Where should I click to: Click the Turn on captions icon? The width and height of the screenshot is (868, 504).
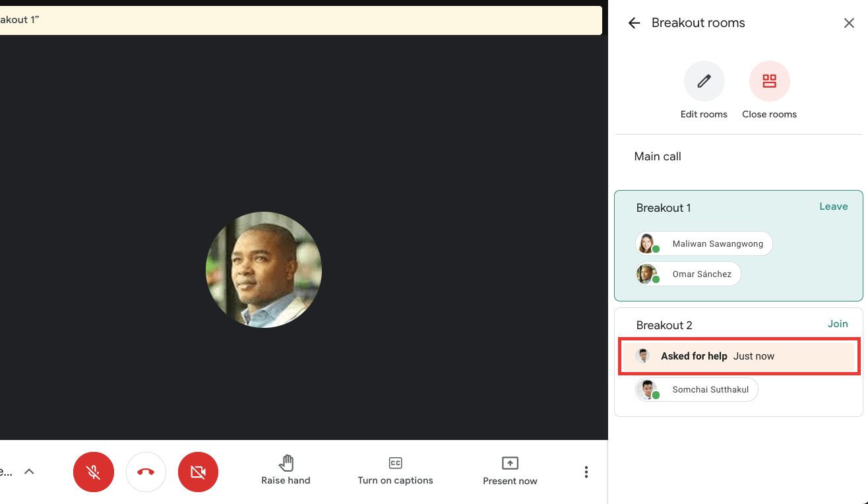point(395,463)
